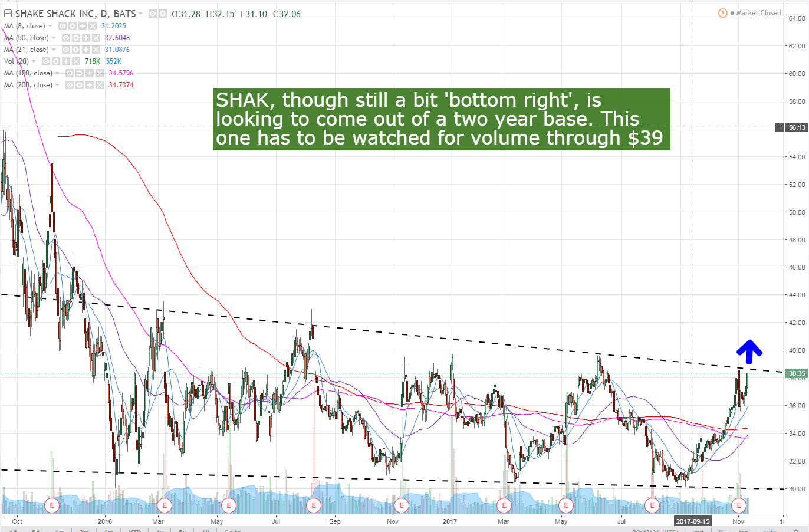Expand the MA (21, close) dropdown arrow
Image resolution: width=809 pixels, height=532 pixels.
[54, 50]
